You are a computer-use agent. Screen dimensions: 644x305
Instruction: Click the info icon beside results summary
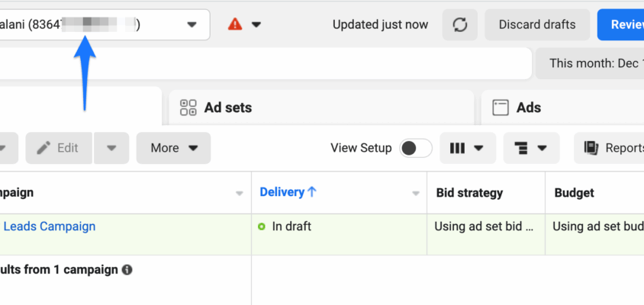[127, 269]
